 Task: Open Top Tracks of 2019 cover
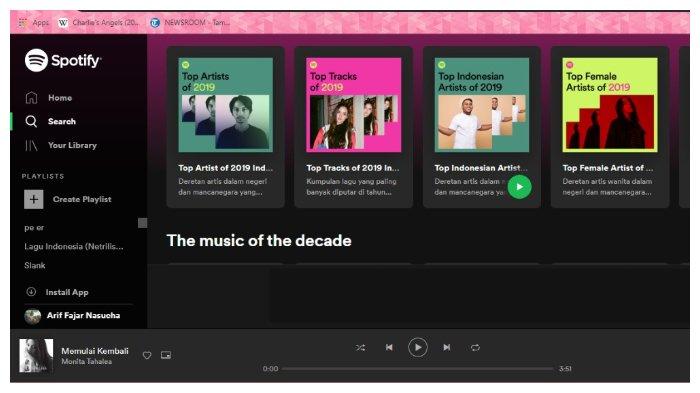pos(354,105)
